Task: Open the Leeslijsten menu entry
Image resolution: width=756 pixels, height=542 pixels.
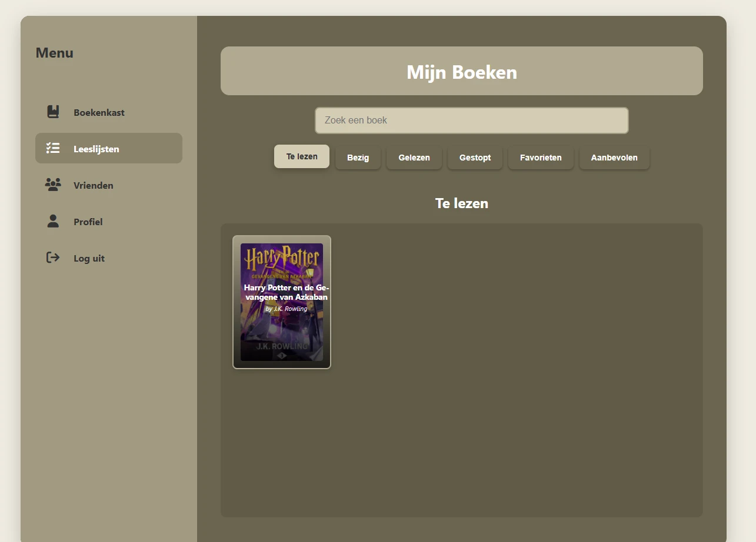Action: [x=96, y=149]
